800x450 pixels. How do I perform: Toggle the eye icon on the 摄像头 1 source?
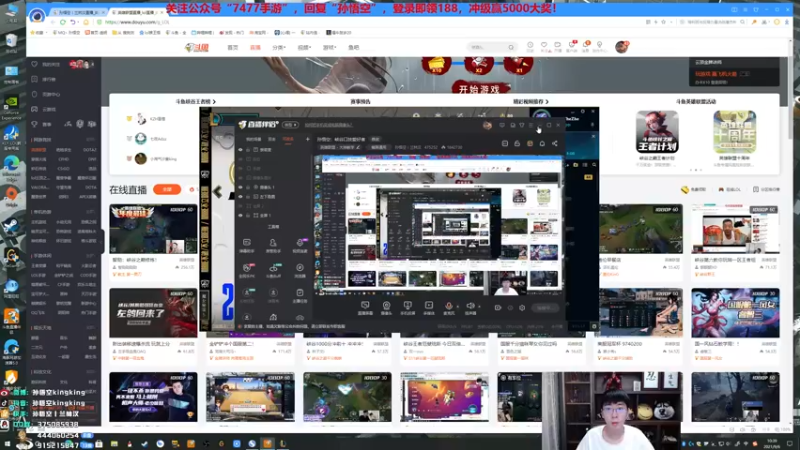coord(240,187)
